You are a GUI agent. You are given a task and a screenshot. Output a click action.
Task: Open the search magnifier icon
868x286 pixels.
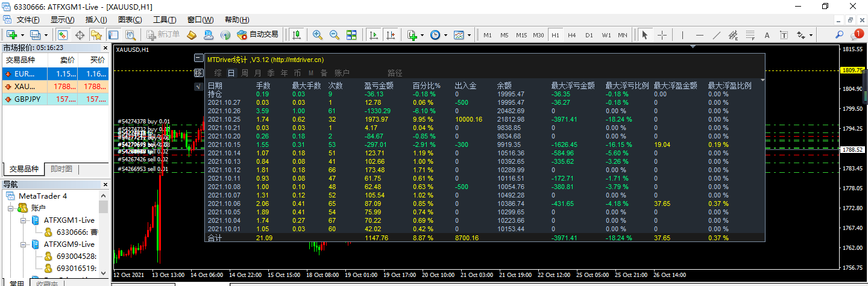coord(839,35)
